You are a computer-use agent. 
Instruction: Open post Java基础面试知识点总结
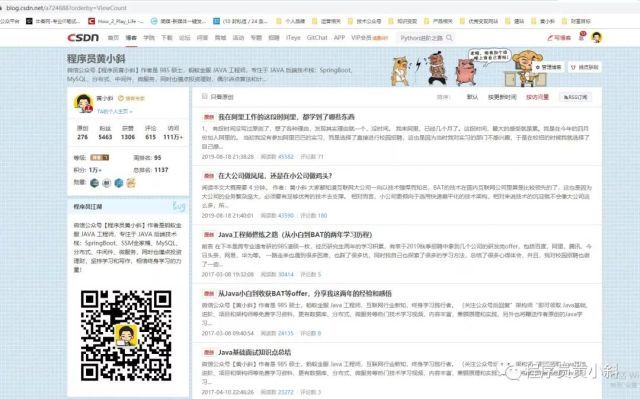[255, 352]
